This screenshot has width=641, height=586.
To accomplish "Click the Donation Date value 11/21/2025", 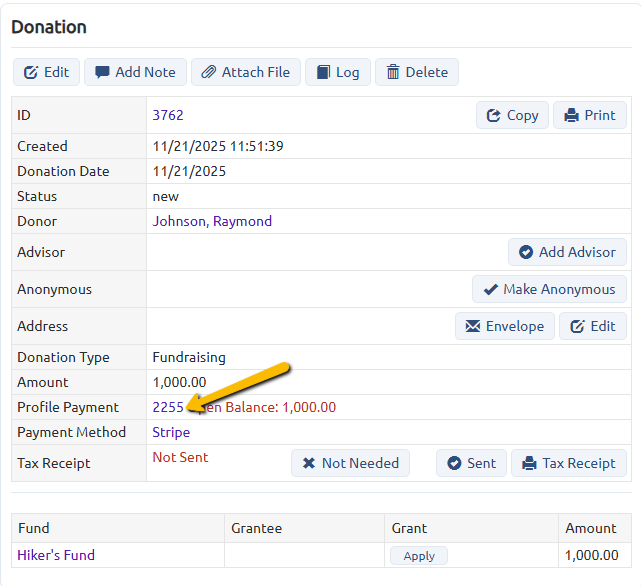I will tap(189, 171).
